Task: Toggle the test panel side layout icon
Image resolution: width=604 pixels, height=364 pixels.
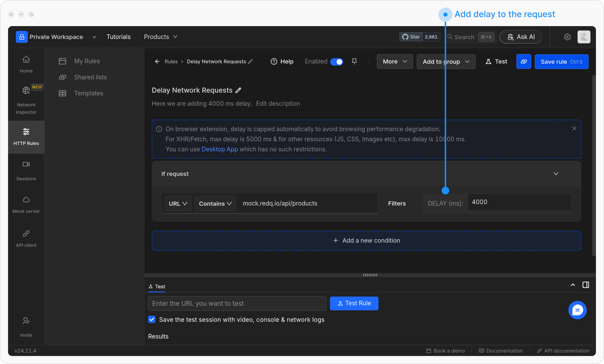Action: click(586, 285)
